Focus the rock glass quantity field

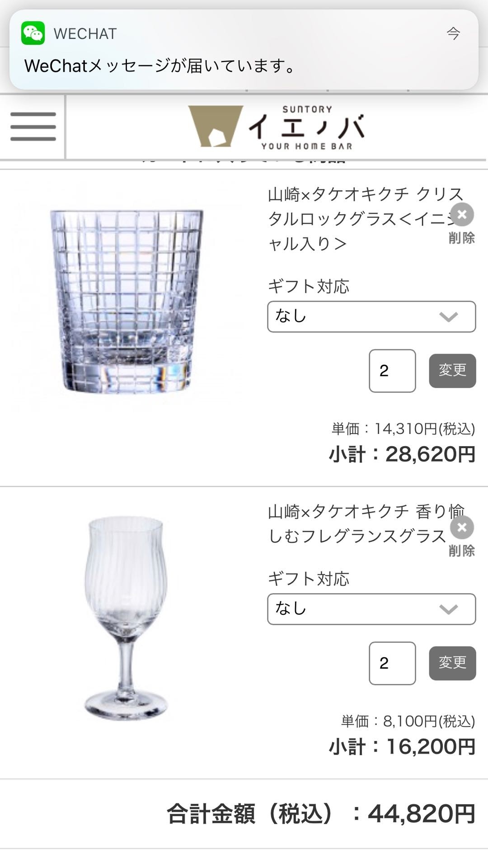[392, 371]
